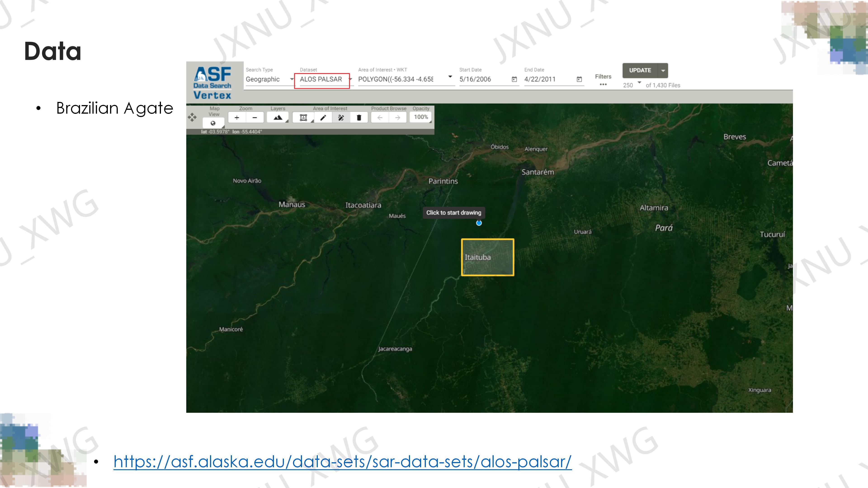Image resolution: width=868 pixels, height=488 pixels.
Task: Select the bounding box area tool
Action: tap(303, 117)
